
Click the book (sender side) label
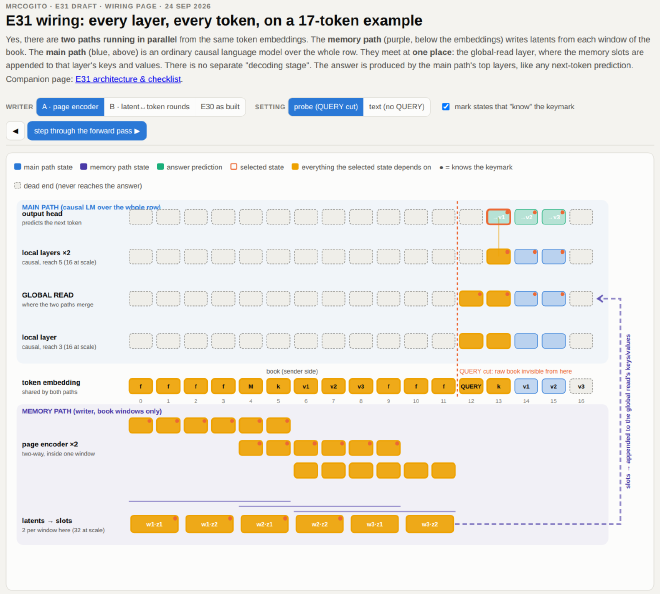click(292, 371)
